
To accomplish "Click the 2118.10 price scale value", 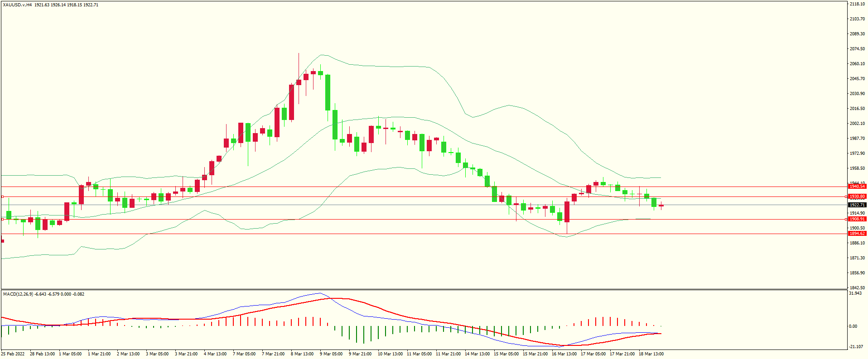I will (x=857, y=4).
